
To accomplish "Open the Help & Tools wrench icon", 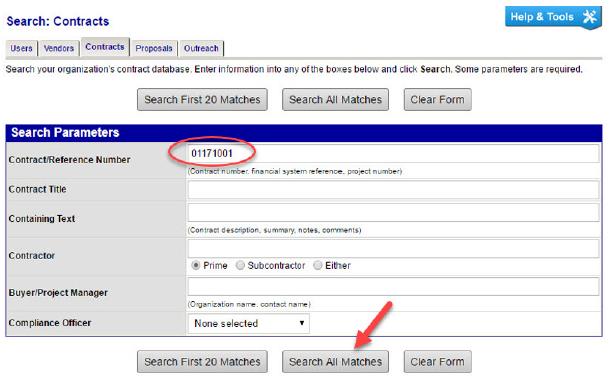I will pyautogui.click(x=590, y=16).
